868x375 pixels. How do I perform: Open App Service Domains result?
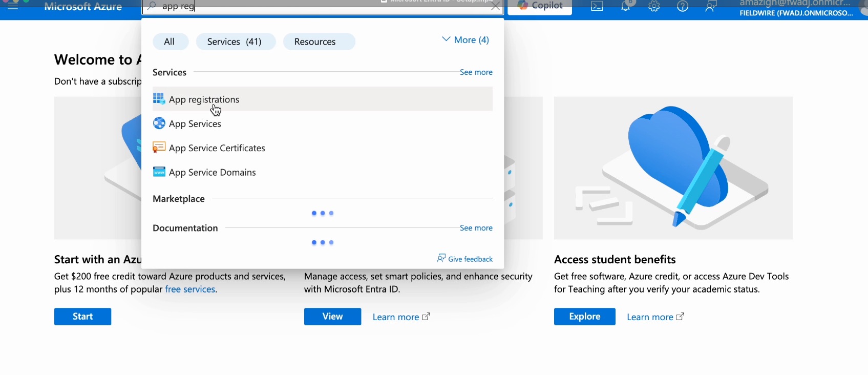click(x=323, y=172)
